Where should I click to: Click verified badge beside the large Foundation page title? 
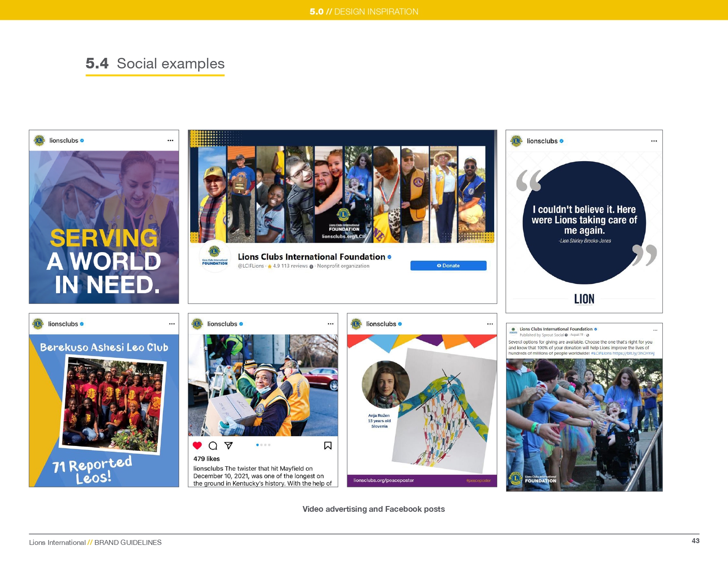click(389, 257)
